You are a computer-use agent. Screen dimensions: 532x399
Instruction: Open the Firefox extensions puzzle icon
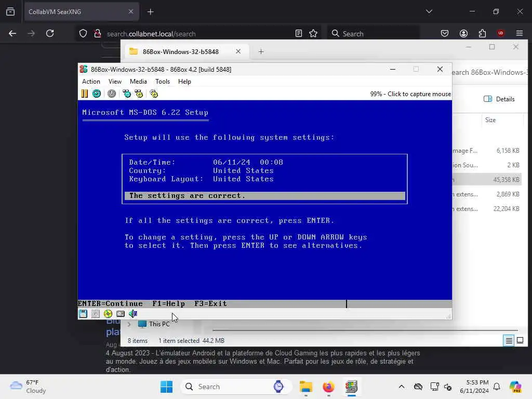tap(482, 33)
